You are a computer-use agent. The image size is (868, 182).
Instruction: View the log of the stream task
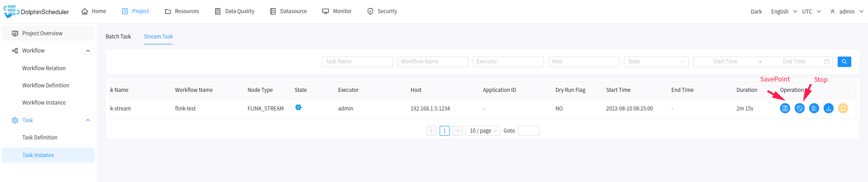(814, 108)
